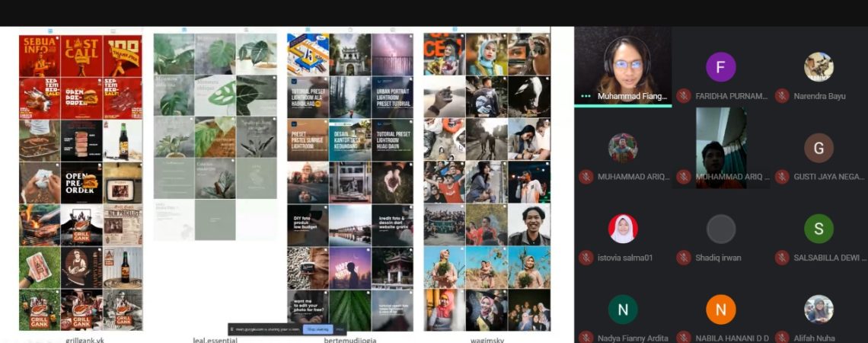Viewport: 868px width, 343px height.
Task: Open Preset Pastel Sunrise Lightroom post
Action: pos(308,139)
